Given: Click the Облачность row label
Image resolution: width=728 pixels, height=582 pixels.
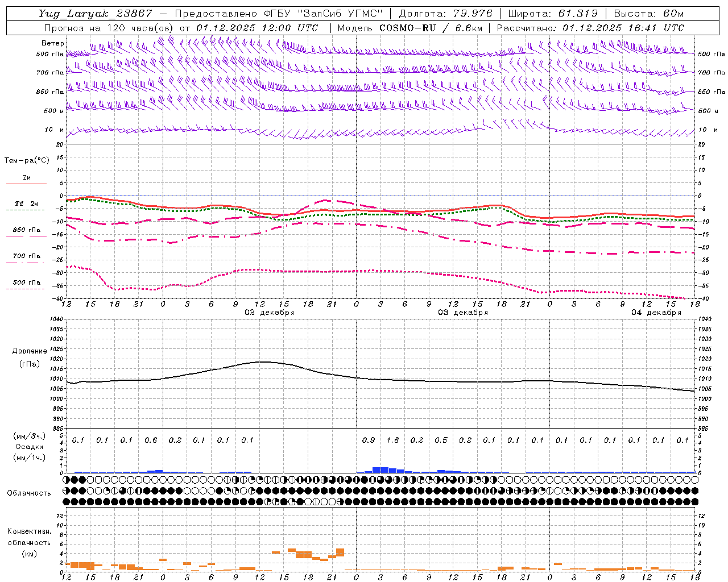Looking at the screenshot, I should (29, 493).
